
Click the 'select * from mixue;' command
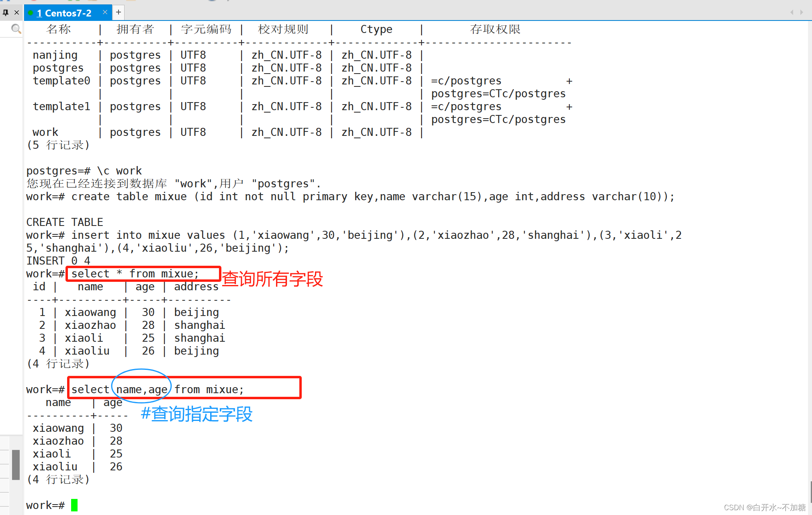pos(135,274)
